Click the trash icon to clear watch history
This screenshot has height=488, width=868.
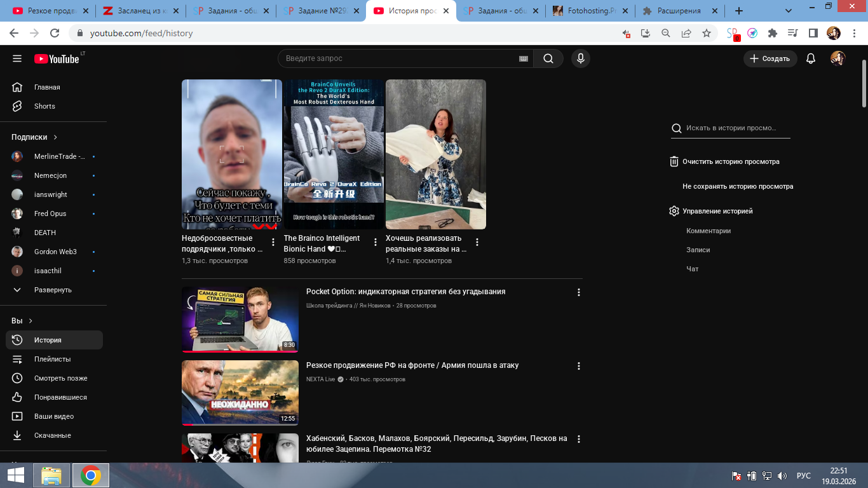[674, 161]
